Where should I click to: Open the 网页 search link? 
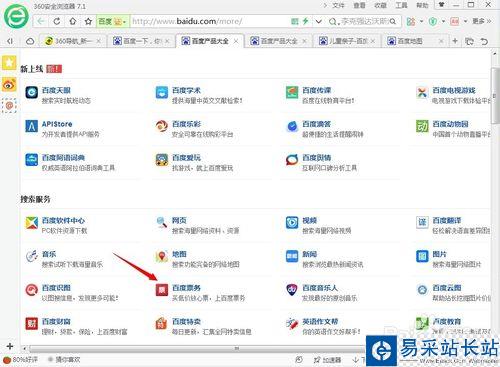click(x=179, y=220)
